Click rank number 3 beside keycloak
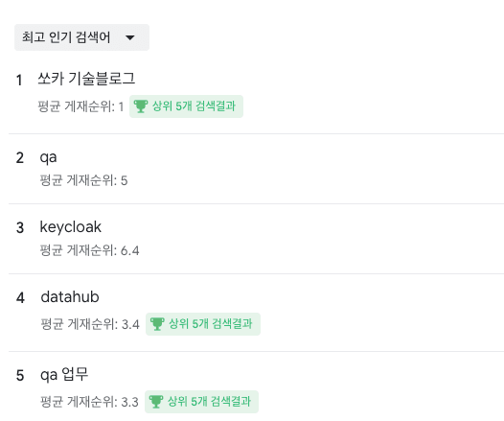The image size is (504, 421). (x=20, y=227)
